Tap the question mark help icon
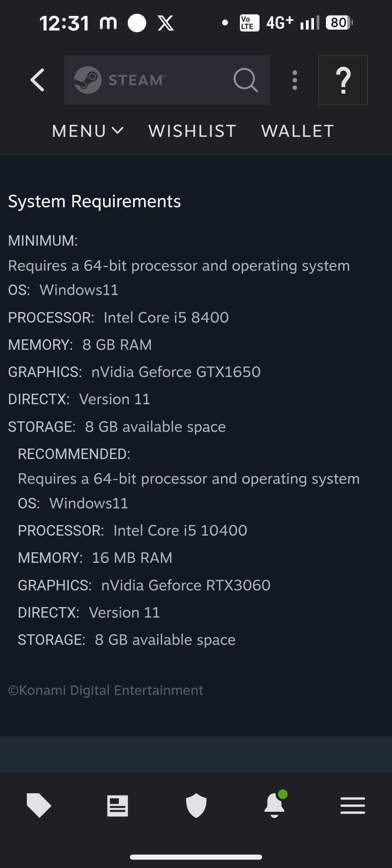This screenshot has width=392, height=868. pyautogui.click(x=343, y=80)
